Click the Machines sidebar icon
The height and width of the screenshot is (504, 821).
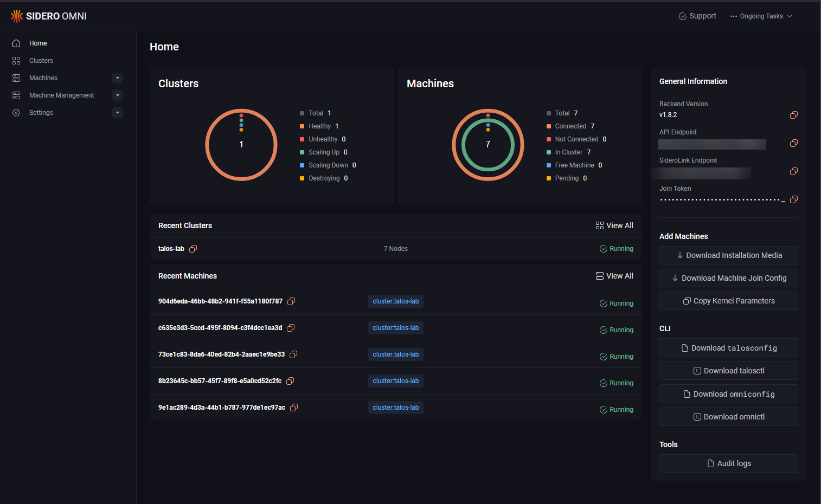16,78
